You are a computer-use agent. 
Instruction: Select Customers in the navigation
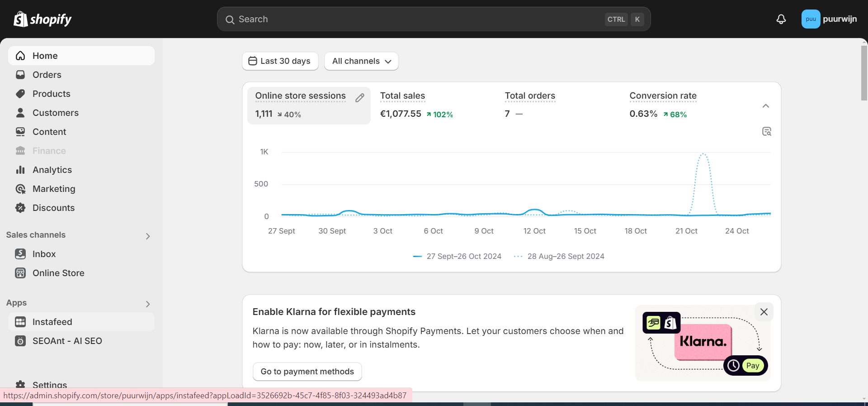55,113
